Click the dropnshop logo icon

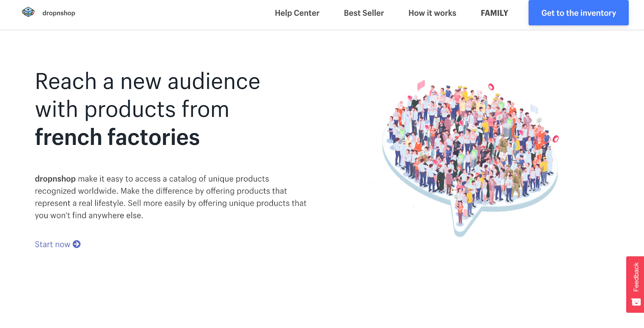(28, 12)
